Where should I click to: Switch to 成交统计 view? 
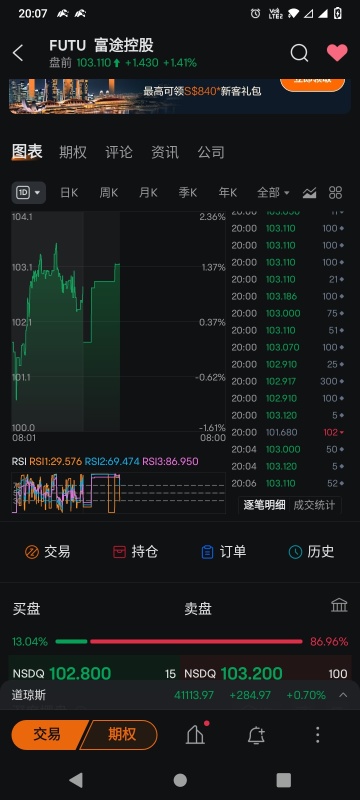point(314,505)
